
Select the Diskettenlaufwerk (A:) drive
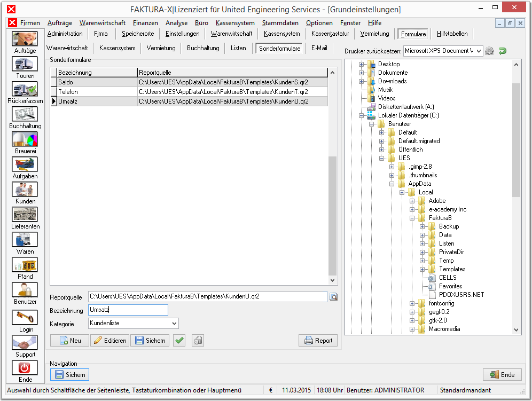click(x=406, y=107)
